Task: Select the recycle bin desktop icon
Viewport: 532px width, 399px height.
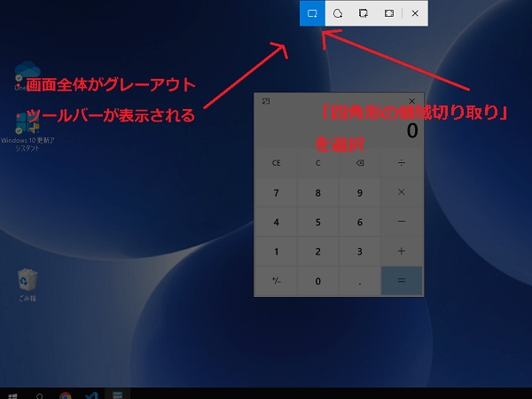Action: tap(27, 285)
